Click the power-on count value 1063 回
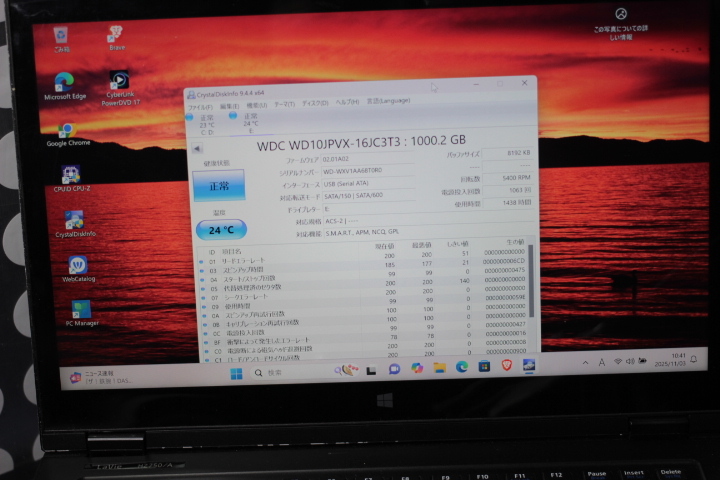The image size is (720, 480). point(508,190)
